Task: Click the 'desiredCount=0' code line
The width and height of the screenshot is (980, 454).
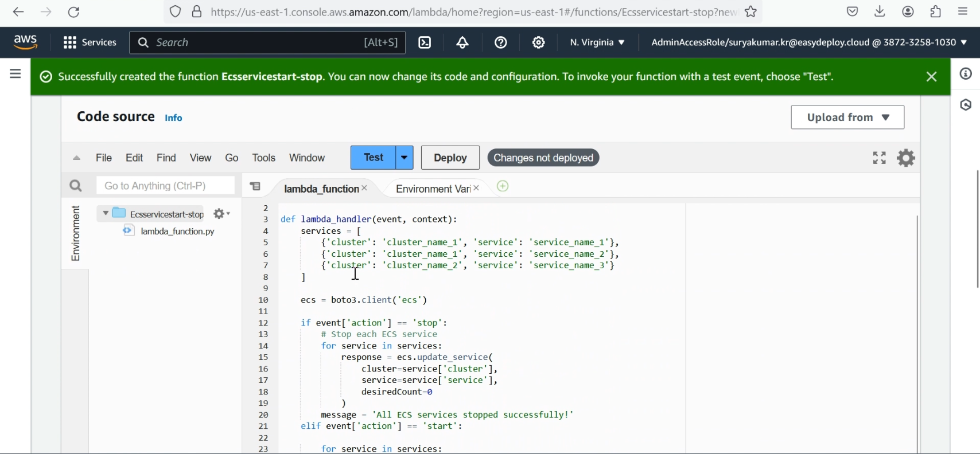Action: (x=397, y=392)
